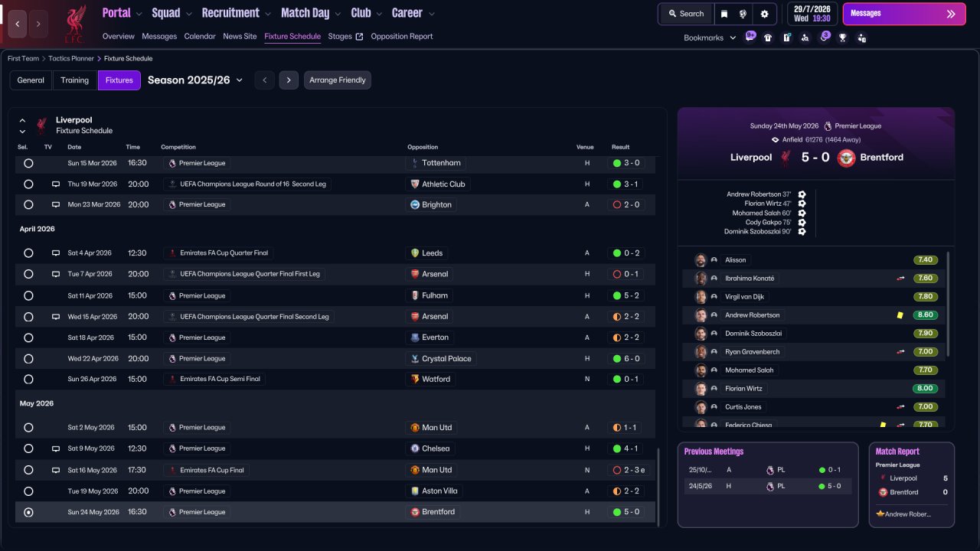Click Andrew Robertson's 8.60 rating badge
Image resolution: width=980 pixels, height=551 pixels.
point(926,315)
